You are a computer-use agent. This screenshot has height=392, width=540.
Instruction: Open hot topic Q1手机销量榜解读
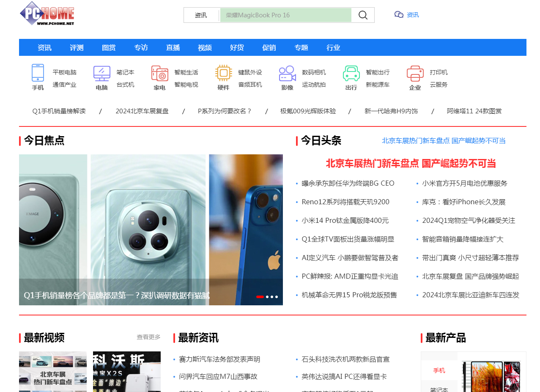pyautogui.click(x=59, y=111)
